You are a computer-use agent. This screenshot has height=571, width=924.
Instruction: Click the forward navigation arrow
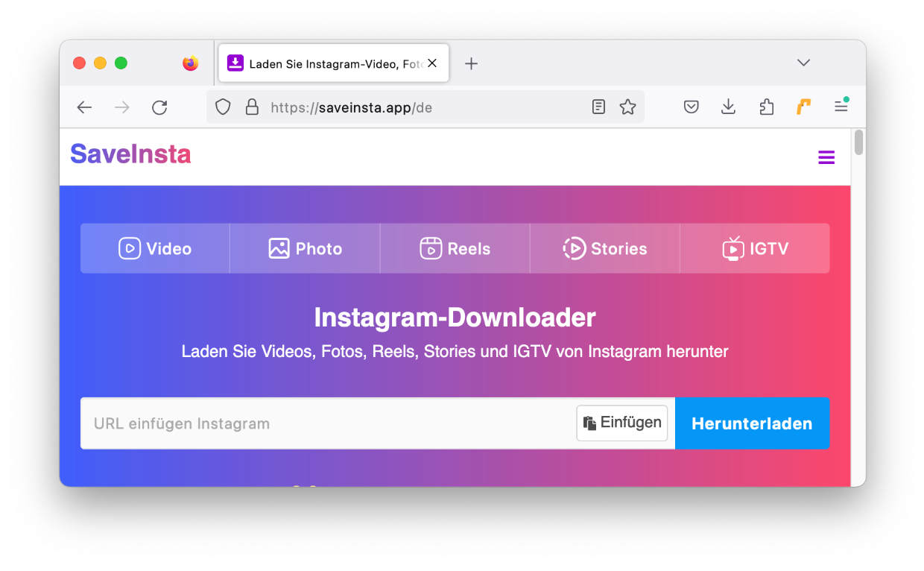(121, 107)
